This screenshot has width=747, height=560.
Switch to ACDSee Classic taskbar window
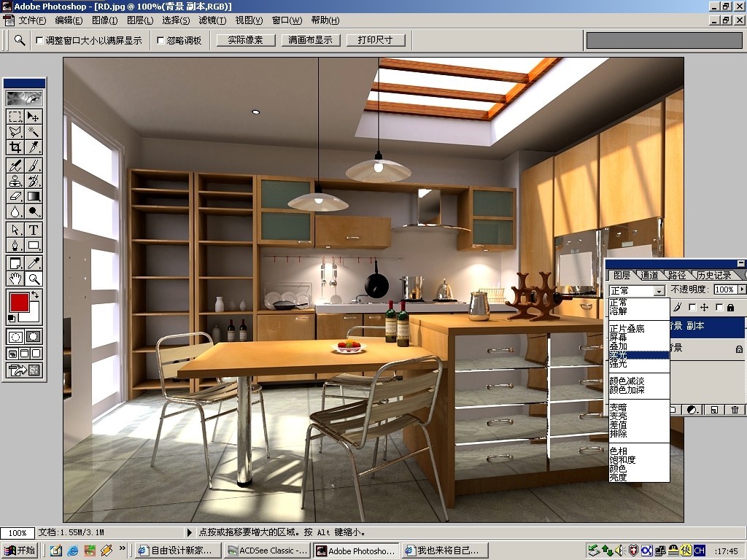tap(268, 551)
